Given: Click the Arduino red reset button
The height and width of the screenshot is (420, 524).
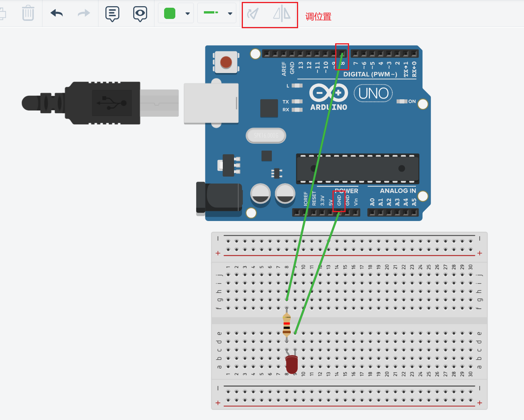Looking at the screenshot, I should tap(226, 62).
